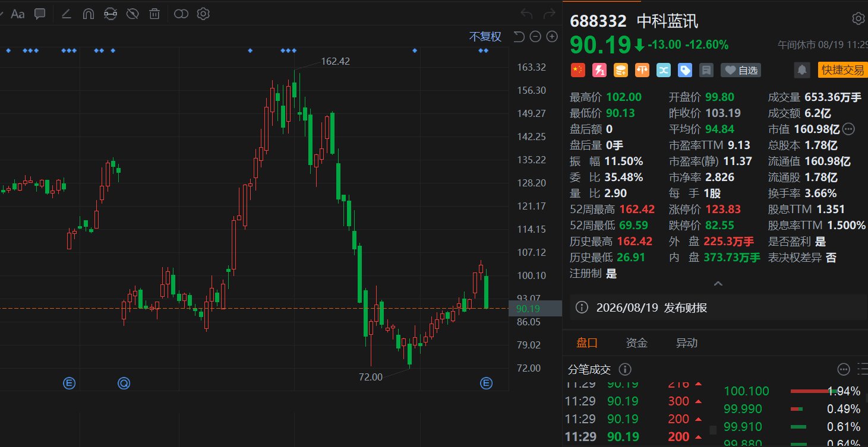868x447 pixels.
Task: Click the overlapping circles compare icon
Action: click(181, 14)
